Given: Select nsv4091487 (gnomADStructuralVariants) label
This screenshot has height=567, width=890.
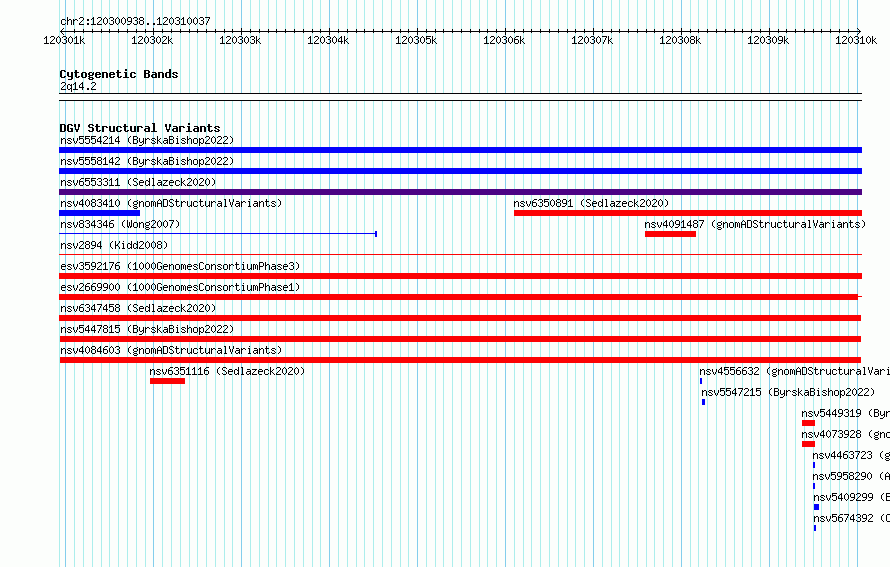Looking at the screenshot, I should (x=755, y=224).
